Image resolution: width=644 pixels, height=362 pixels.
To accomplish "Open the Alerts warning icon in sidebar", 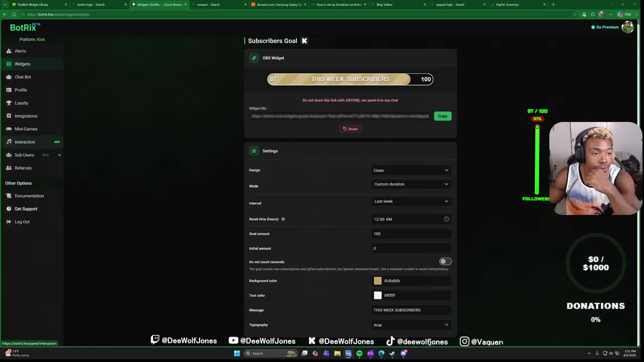I will pyautogui.click(x=9, y=51).
